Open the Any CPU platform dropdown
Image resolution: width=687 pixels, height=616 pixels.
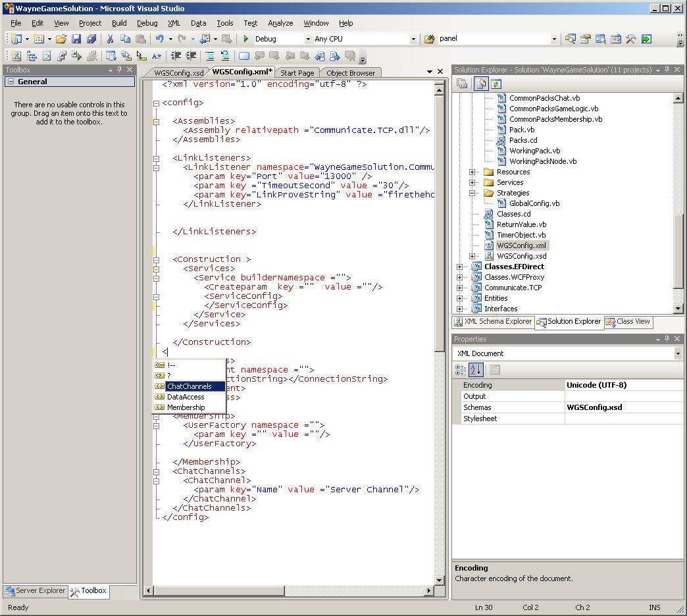pyautogui.click(x=413, y=39)
